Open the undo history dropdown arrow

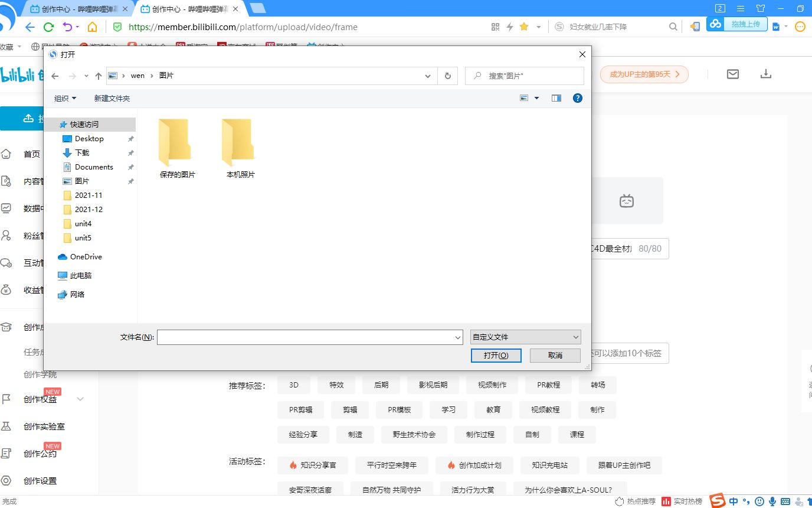pyautogui.click(x=77, y=27)
